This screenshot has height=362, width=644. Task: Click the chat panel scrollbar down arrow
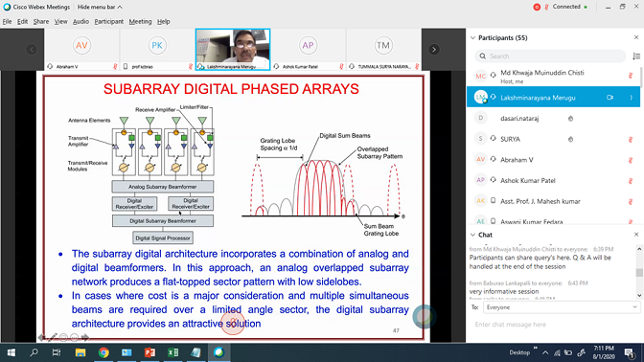[x=639, y=296]
